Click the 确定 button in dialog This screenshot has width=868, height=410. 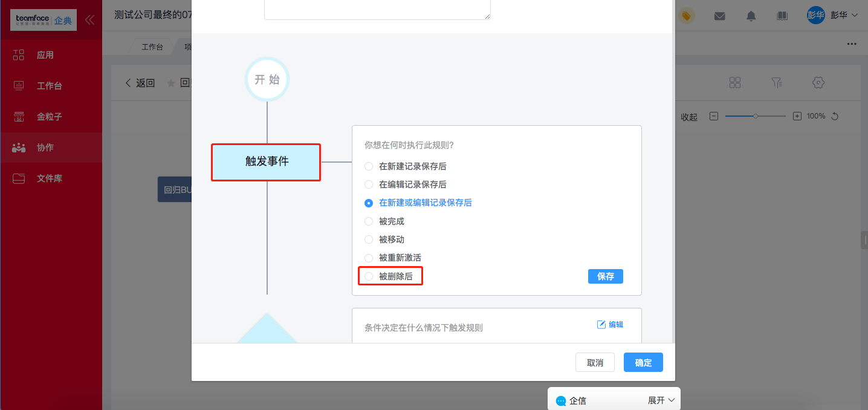[x=643, y=362]
